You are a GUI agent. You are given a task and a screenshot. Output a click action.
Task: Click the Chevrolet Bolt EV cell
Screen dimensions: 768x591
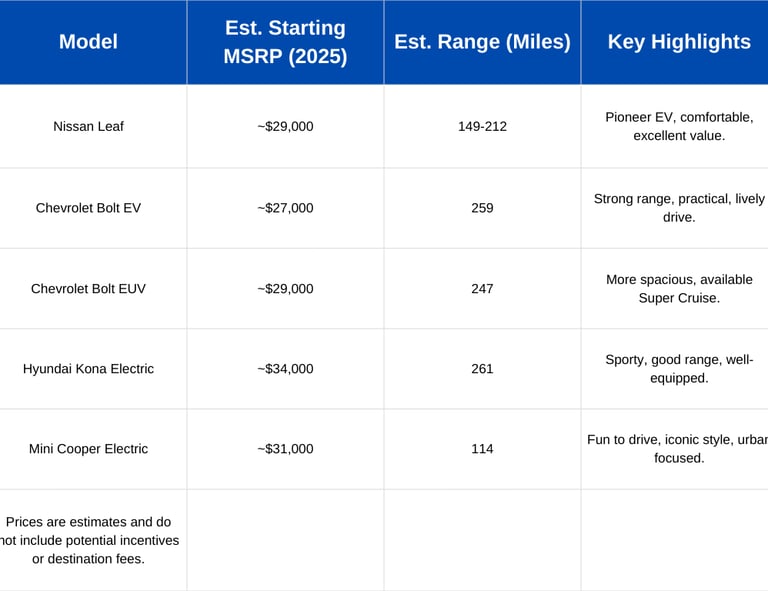coord(88,208)
